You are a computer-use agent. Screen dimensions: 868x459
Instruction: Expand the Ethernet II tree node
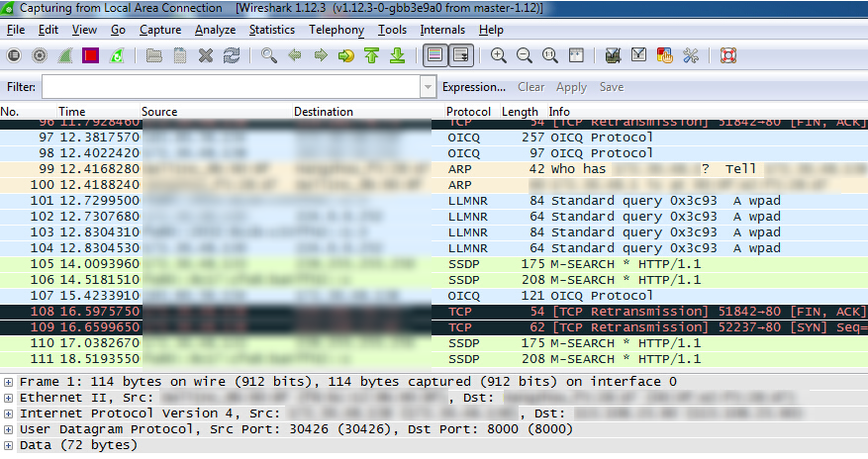tap(8, 399)
